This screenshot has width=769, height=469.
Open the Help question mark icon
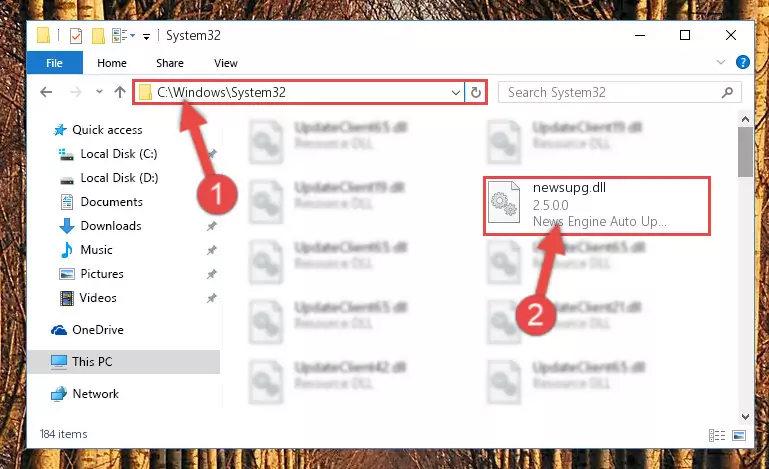tap(743, 62)
